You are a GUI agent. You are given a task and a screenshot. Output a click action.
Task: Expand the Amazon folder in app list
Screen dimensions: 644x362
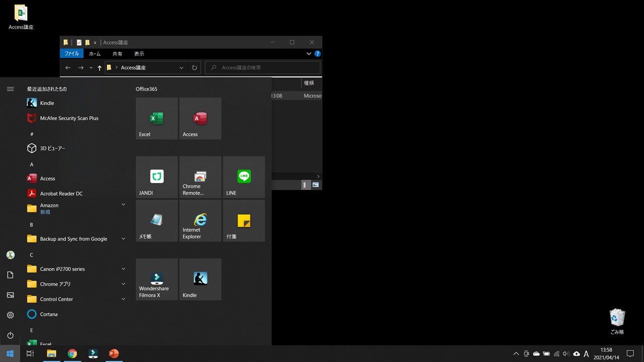123,205
